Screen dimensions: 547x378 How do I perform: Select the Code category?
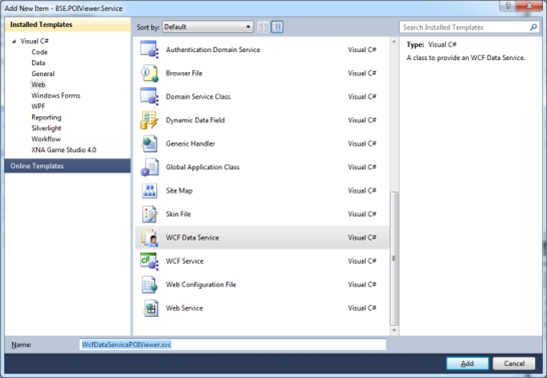point(39,52)
